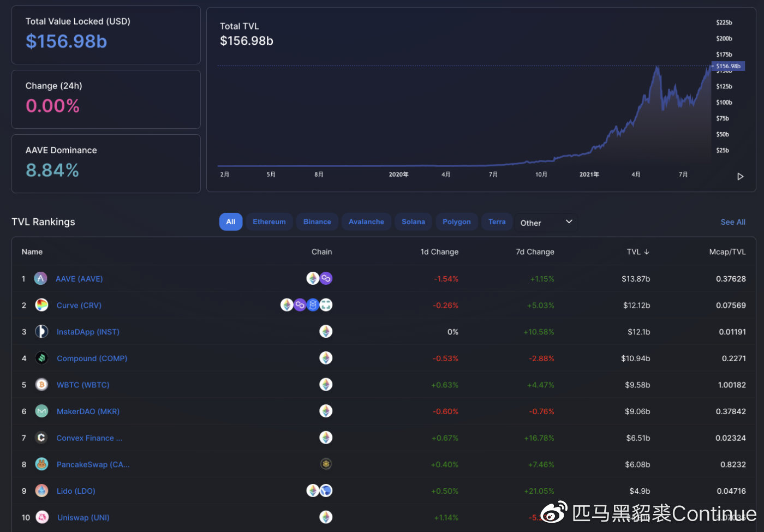764x532 pixels.
Task: Click the PancakeSwap bunny logo icon
Action: coord(41,464)
